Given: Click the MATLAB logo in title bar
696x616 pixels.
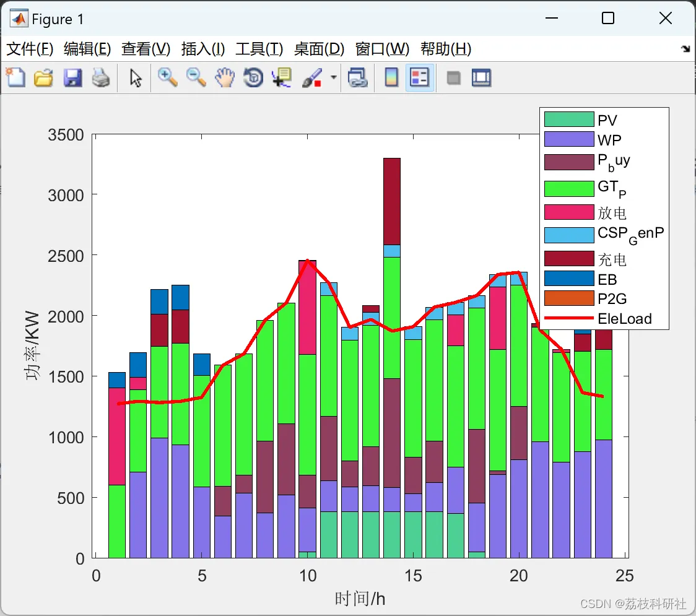Looking at the screenshot, I should [x=19, y=19].
